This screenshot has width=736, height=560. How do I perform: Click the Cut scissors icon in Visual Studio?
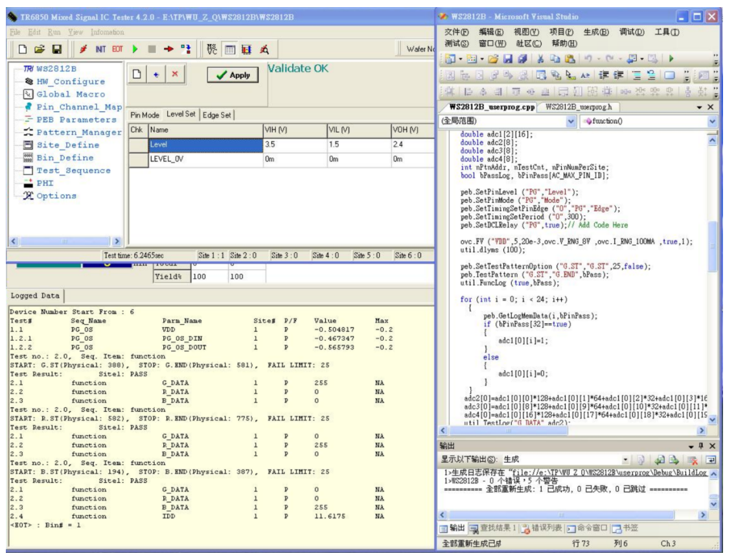click(x=540, y=59)
